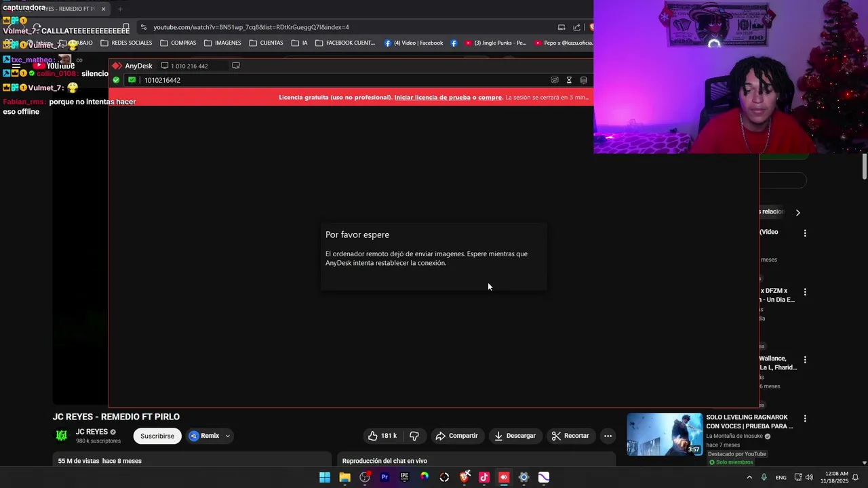Open clock showing 12:08 AM
The width and height of the screenshot is (868, 488).
click(835, 477)
